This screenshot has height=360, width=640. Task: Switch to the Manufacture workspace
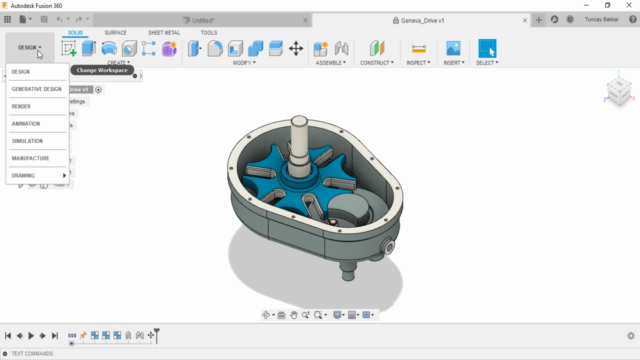[37, 158]
